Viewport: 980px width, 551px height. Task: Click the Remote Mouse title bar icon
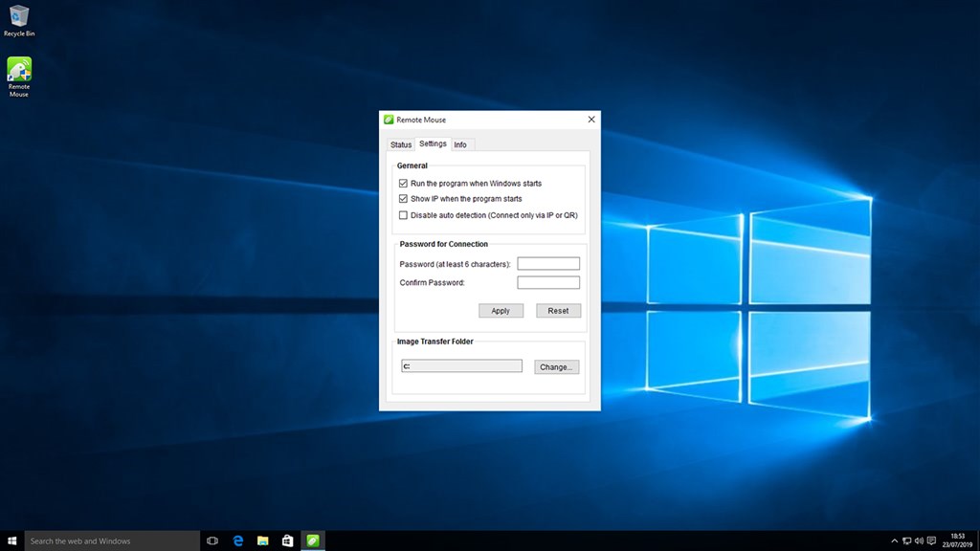(389, 120)
